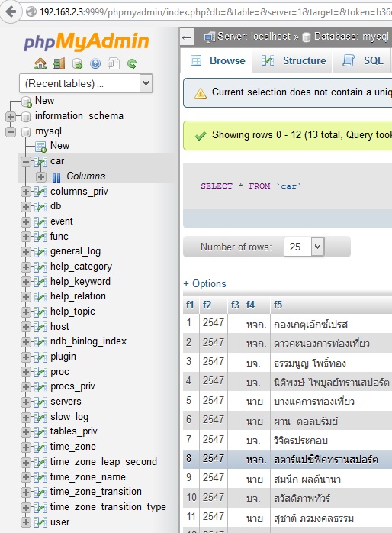This screenshot has height=533, width=392.
Task: Click the New table icon under mysql
Action: click(x=40, y=147)
